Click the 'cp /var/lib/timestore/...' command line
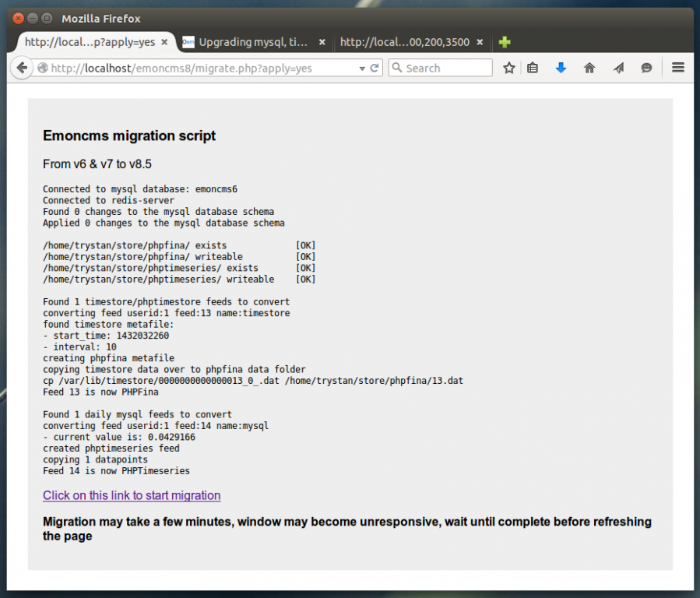The image size is (700, 598). [253, 381]
